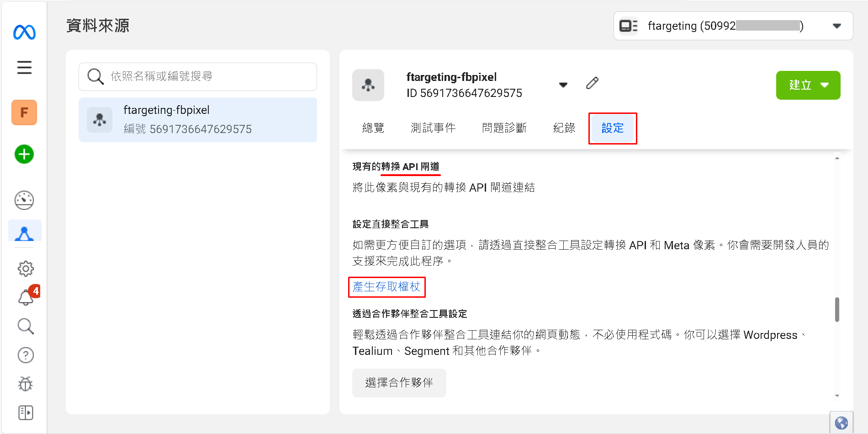This screenshot has height=434, width=868.
Task: Click the scrollbar down arrow
Action: point(837,396)
